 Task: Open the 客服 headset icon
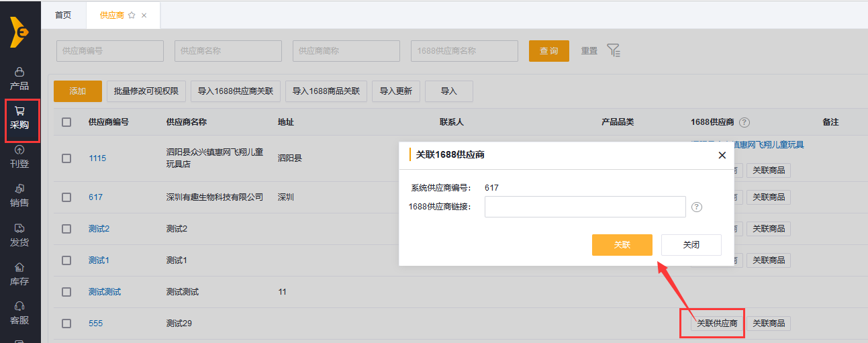19,307
